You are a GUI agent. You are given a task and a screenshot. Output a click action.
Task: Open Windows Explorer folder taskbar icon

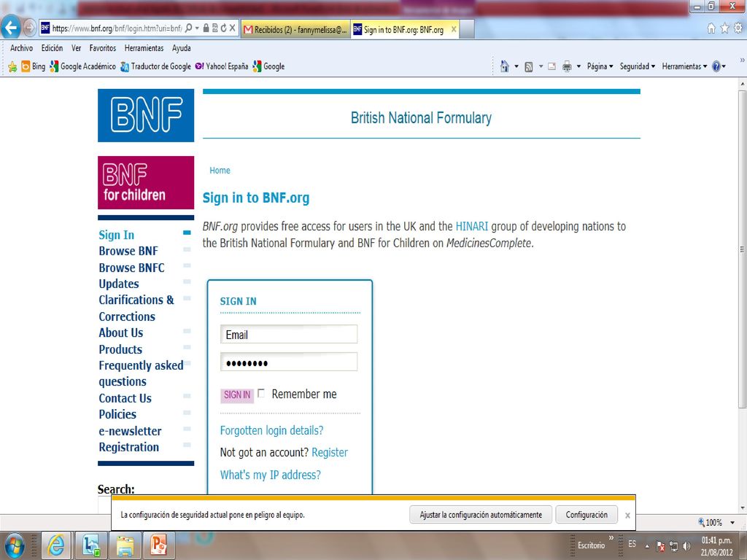click(125, 545)
